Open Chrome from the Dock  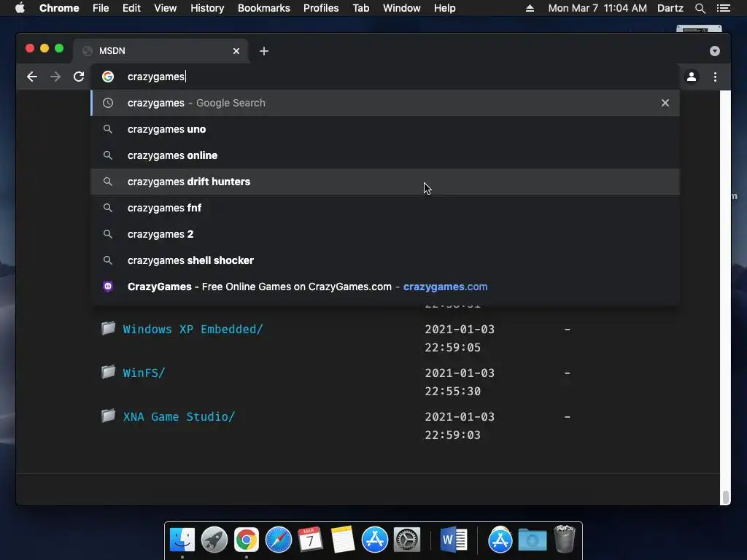(247, 540)
